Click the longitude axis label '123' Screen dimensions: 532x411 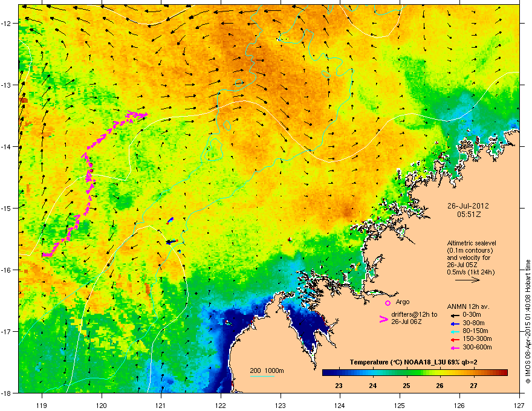click(281, 406)
